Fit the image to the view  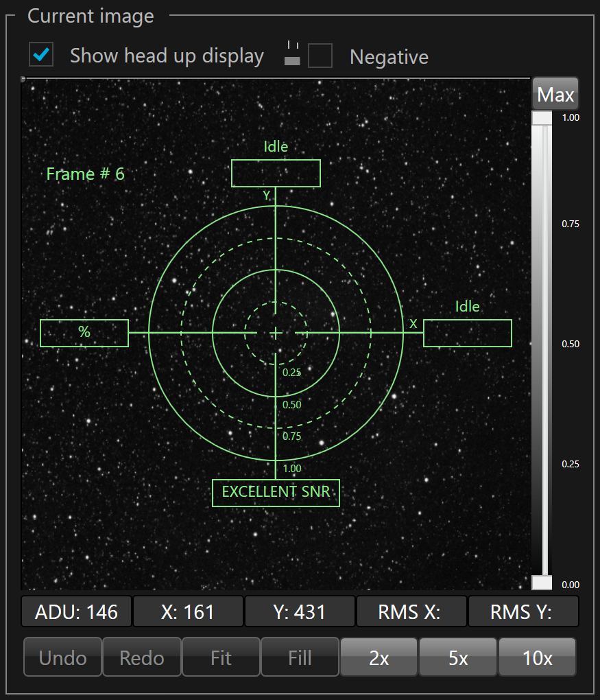[x=221, y=657]
